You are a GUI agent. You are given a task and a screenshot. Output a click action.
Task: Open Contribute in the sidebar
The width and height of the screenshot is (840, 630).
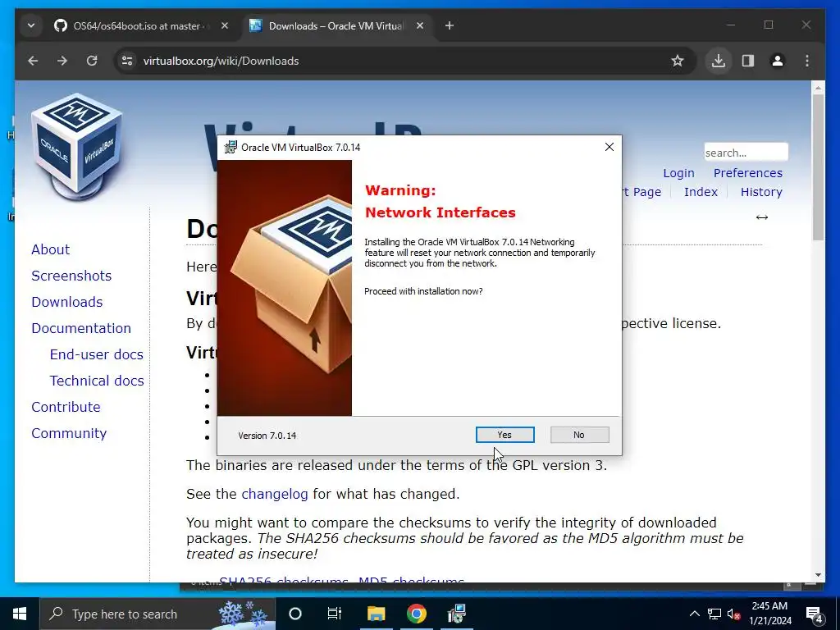tap(66, 407)
